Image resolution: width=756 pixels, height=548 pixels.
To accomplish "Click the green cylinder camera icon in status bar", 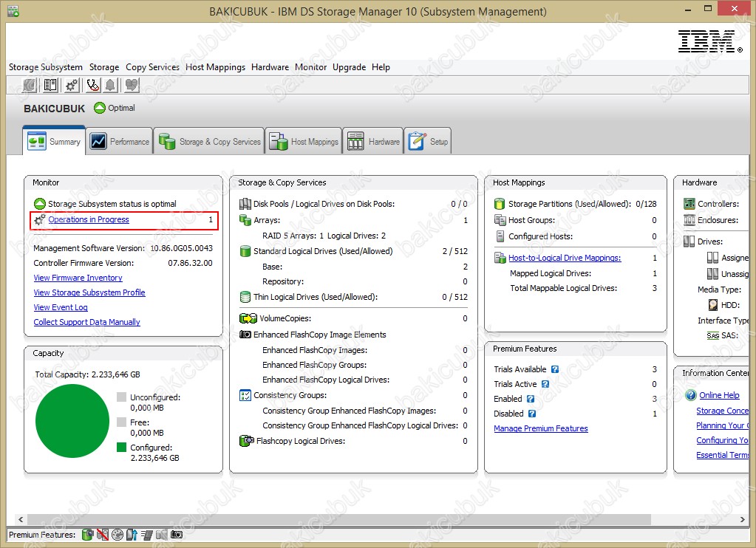I will pyautogui.click(x=87, y=535).
